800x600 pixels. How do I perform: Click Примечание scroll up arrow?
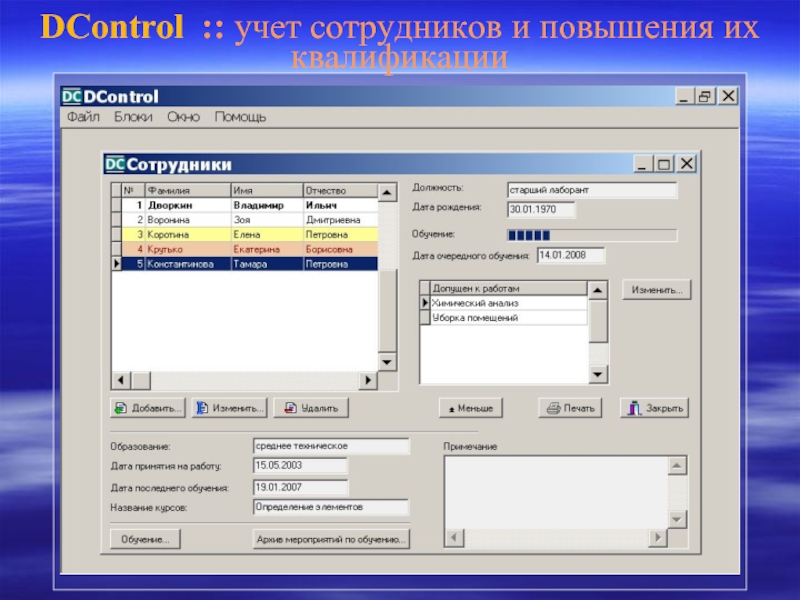678,466
